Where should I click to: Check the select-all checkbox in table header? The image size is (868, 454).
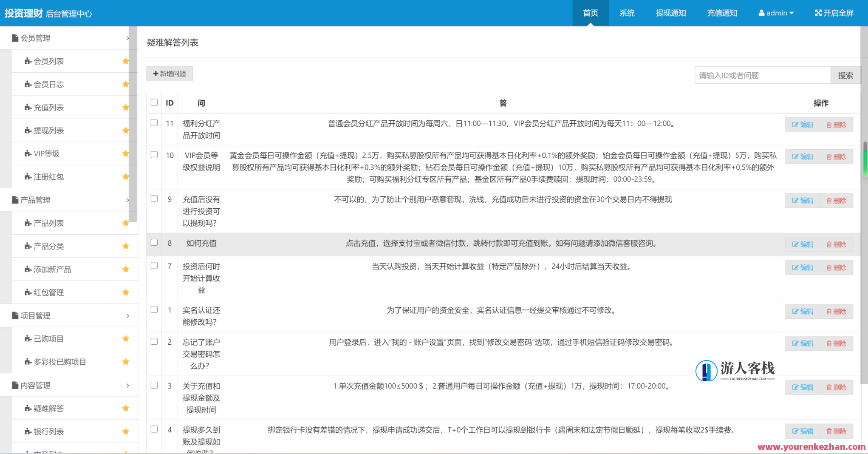[x=154, y=102]
